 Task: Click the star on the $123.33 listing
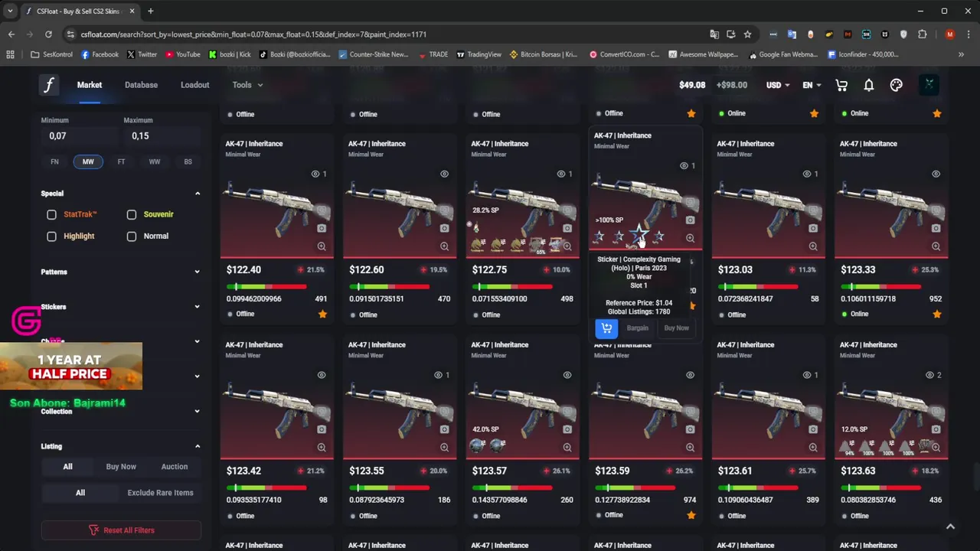tap(937, 315)
